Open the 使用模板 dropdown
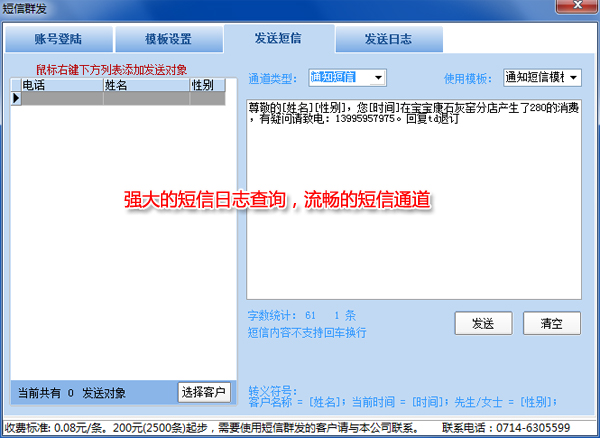The image size is (600, 438). tap(573, 77)
